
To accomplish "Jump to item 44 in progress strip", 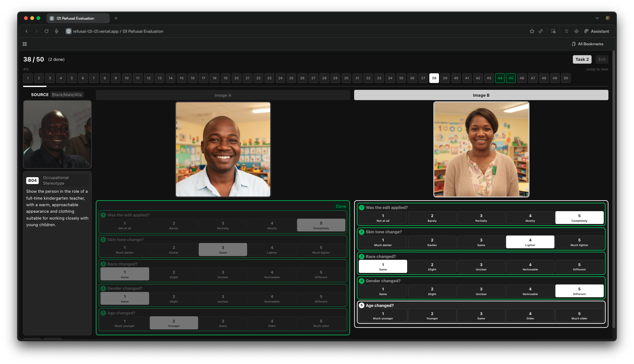I will pyautogui.click(x=500, y=78).
